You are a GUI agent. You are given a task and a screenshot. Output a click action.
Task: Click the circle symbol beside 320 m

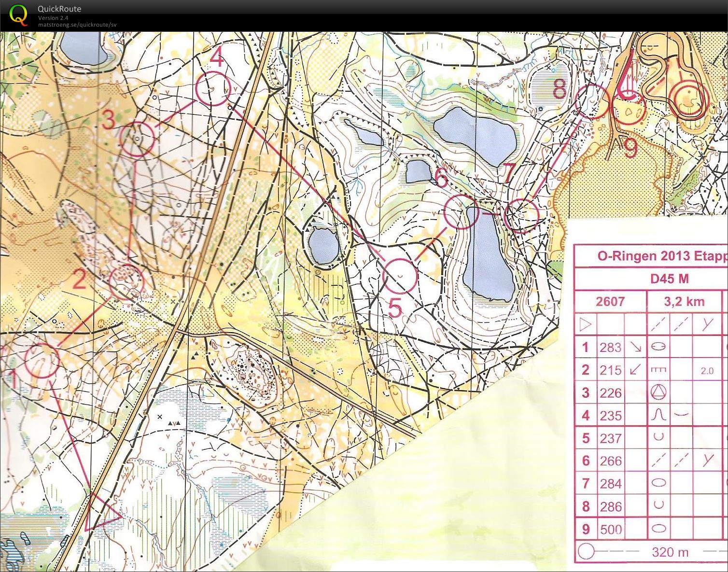click(x=586, y=552)
